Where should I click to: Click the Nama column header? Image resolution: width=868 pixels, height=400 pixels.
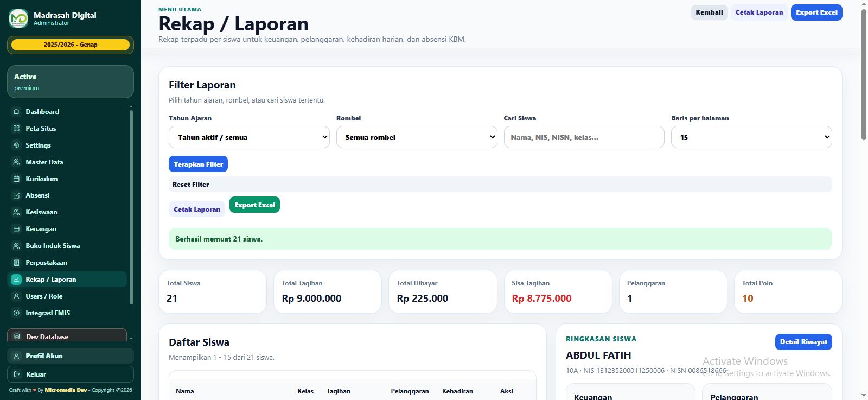click(184, 391)
